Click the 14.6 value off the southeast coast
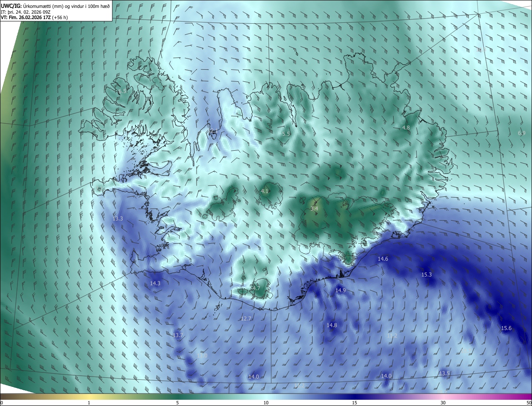 coord(383,259)
